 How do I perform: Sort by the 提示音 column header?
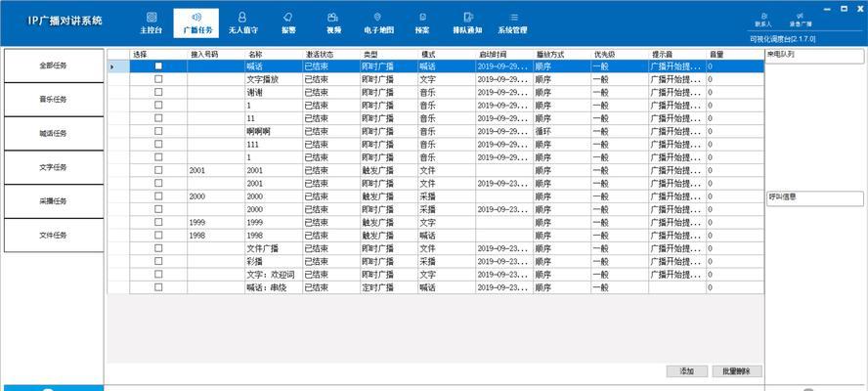[x=676, y=55]
